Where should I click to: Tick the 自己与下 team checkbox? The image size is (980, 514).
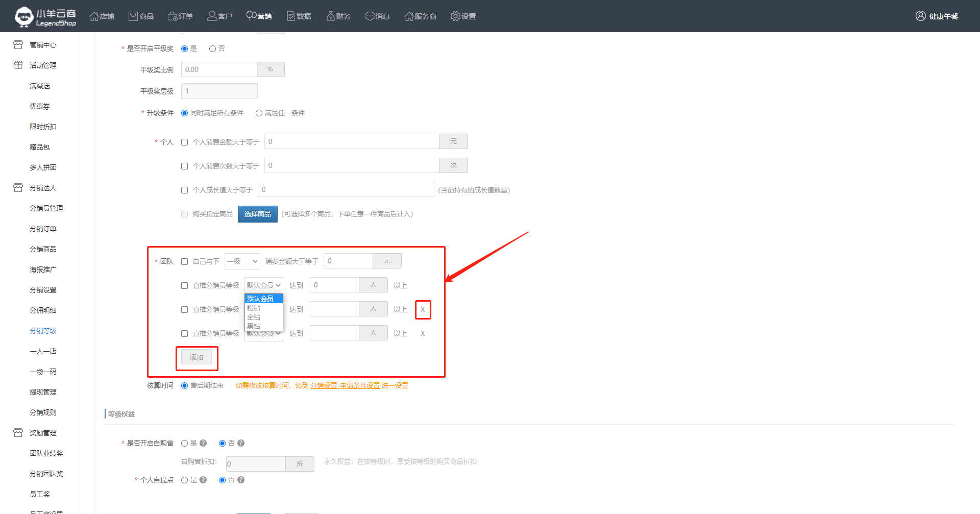point(185,262)
